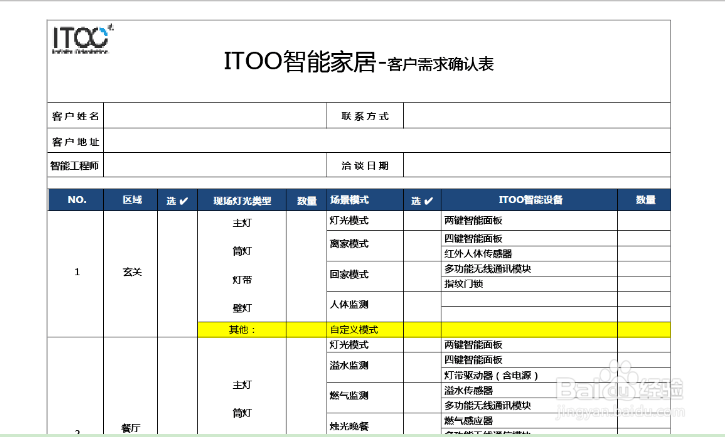Select the '智能工程师' label cell
Viewport: 725px width, 437px height.
(75, 165)
